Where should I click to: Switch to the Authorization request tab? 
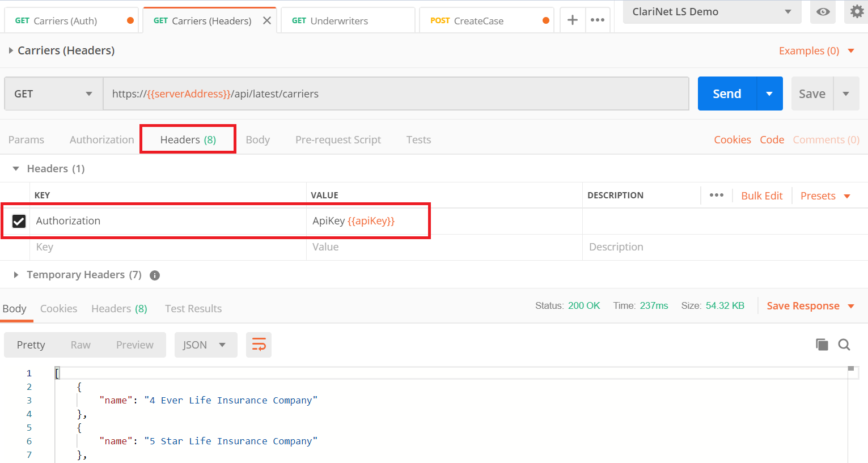tap(101, 140)
